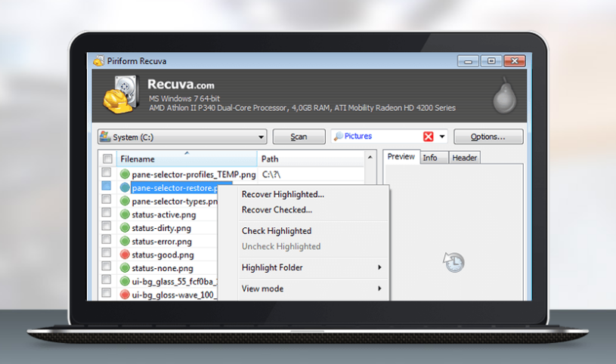Select the status-good.png filename
The height and width of the screenshot is (364, 616).
[x=163, y=254]
